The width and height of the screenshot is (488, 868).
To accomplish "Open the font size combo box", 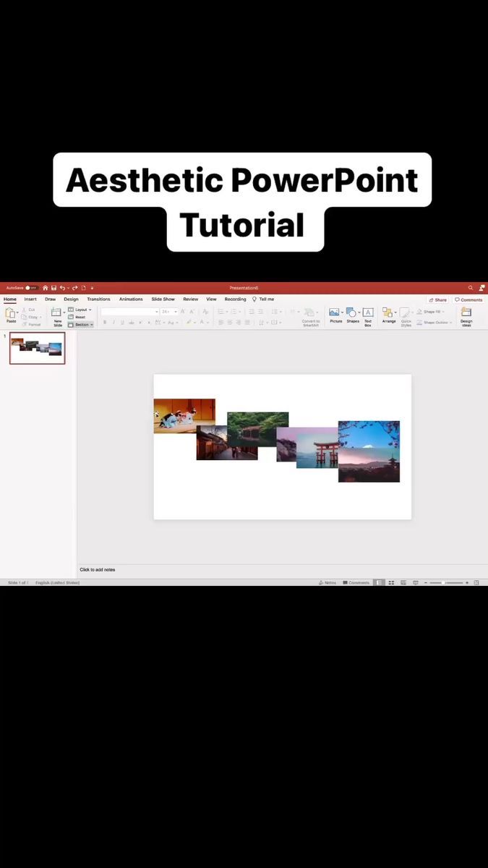I will coord(169,312).
